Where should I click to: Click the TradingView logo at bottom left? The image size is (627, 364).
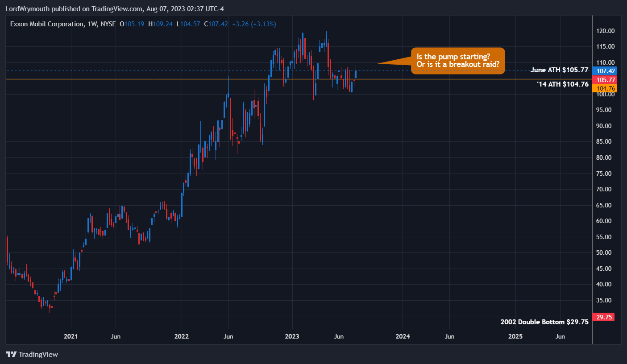(32, 354)
